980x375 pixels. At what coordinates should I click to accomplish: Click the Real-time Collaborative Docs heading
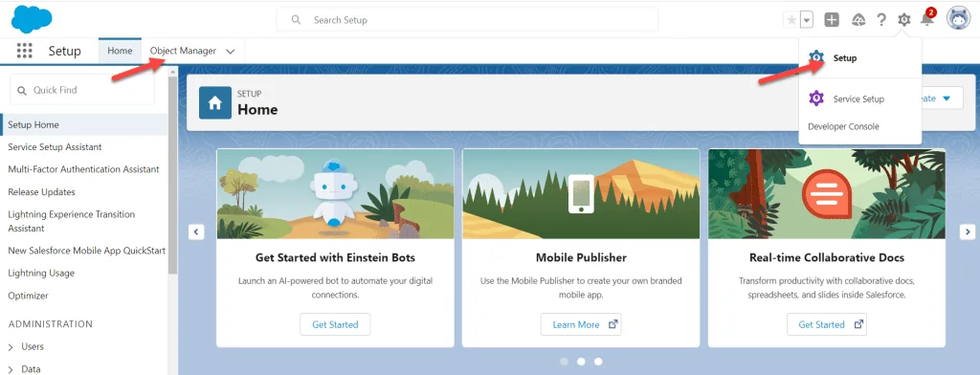(826, 257)
